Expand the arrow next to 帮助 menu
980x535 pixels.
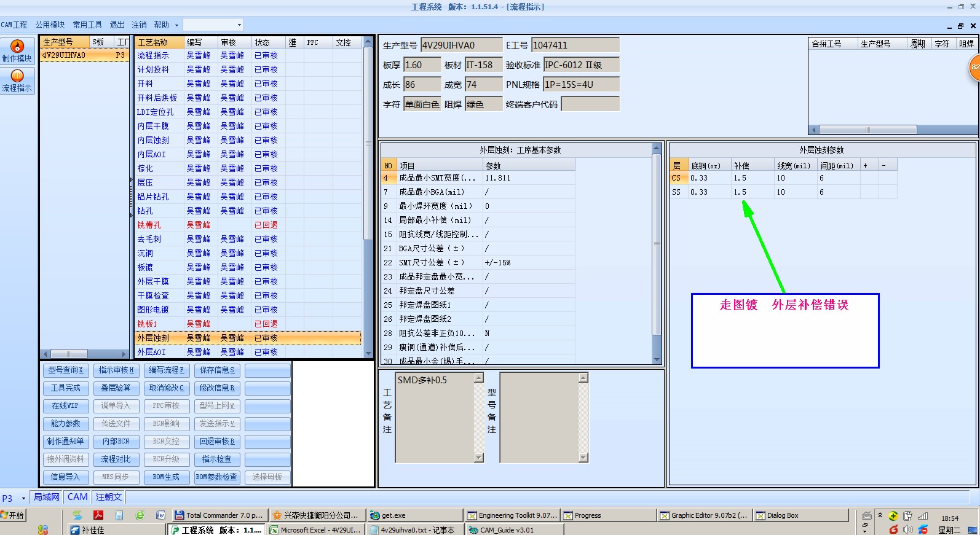tap(176, 25)
